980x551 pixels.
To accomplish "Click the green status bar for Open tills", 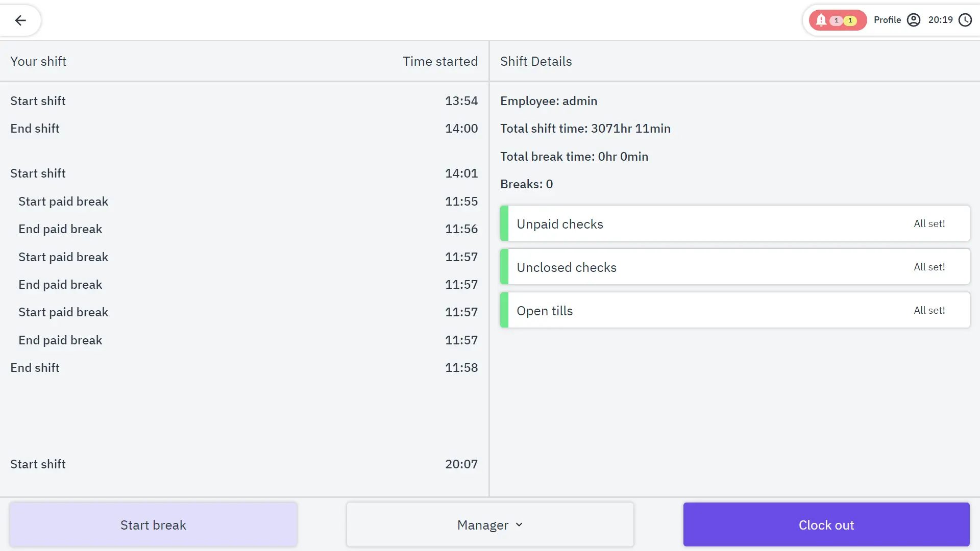I will (504, 310).
